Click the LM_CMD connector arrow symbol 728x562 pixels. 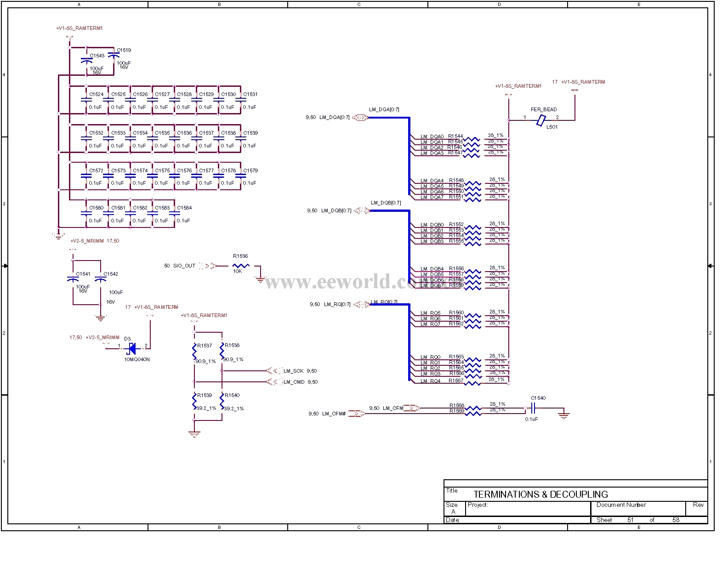click(274, 382)
